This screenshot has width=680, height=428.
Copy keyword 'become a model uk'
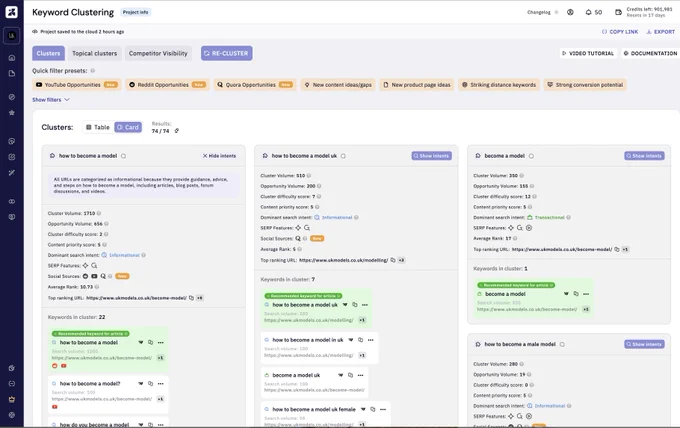pyautogui.click(x=350, y=375)
